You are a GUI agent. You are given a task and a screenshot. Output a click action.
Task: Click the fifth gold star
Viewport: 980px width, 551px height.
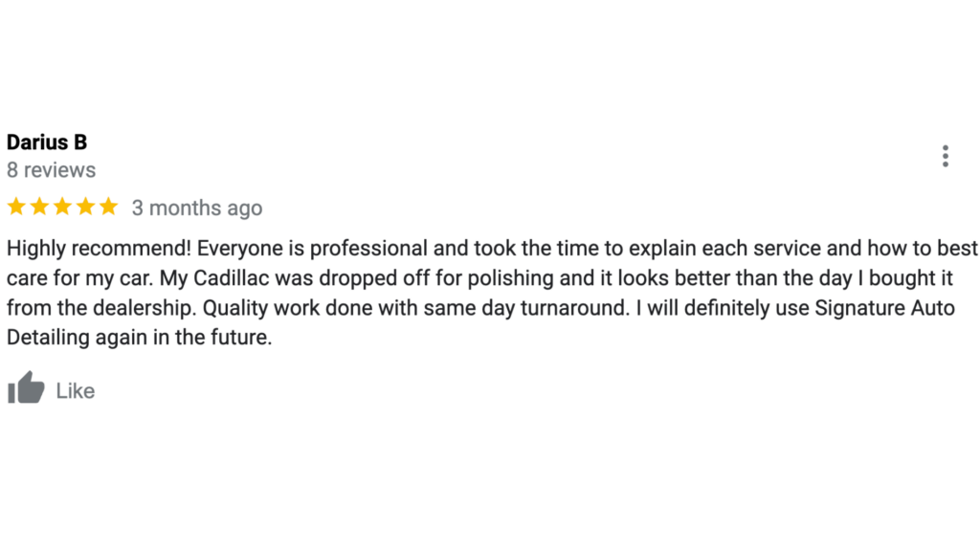click(109, 207)
